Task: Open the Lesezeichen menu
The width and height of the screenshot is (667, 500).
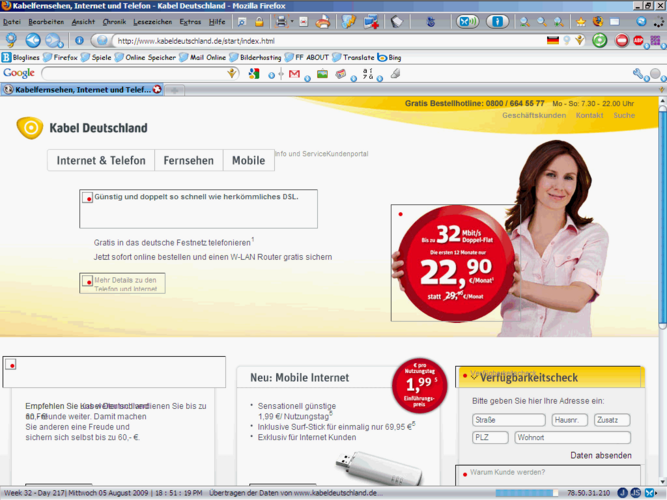Action: (153, 22)
